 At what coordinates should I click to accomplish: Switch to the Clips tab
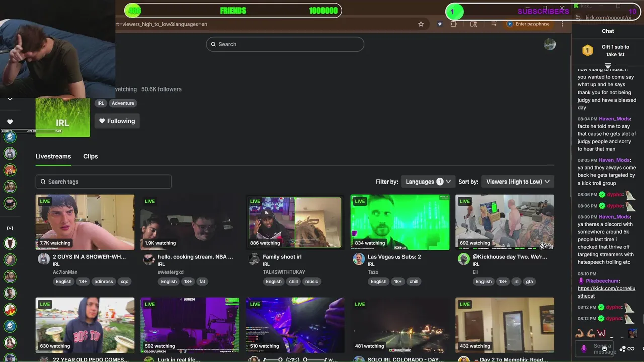(91, 156)
